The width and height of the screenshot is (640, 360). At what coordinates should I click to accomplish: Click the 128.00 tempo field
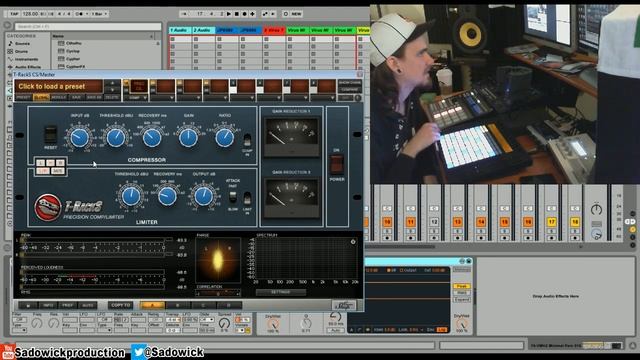coord(30,14)
